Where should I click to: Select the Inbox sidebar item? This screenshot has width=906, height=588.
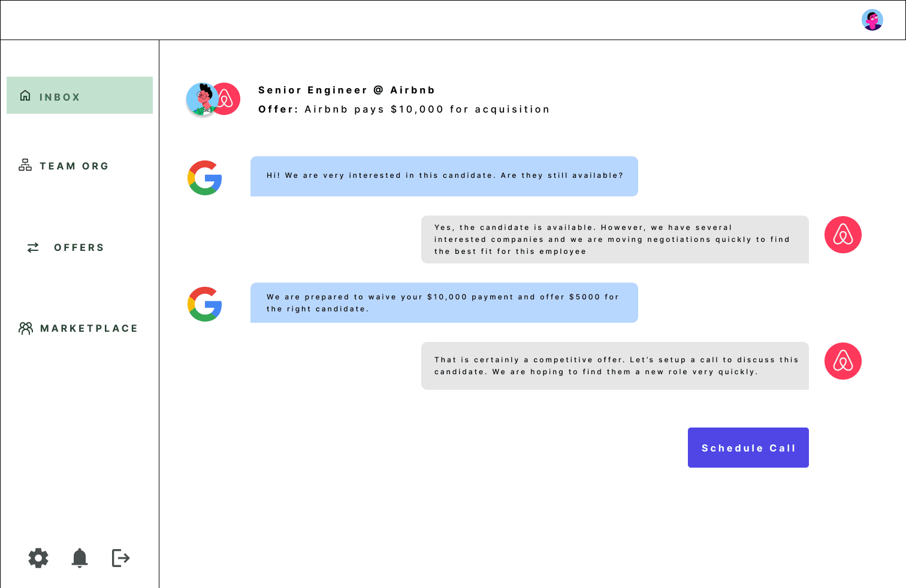[x=80, y=95]
